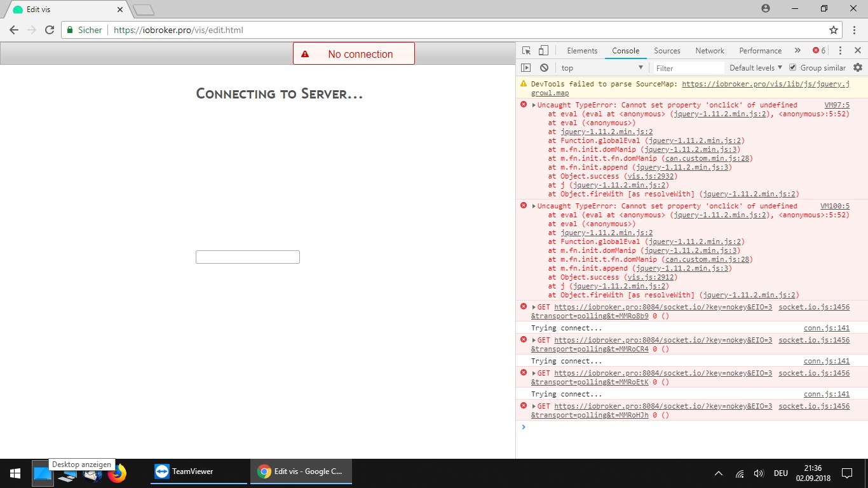
Task: Toggle the Group similar checkbox
Action: point(792,68)
